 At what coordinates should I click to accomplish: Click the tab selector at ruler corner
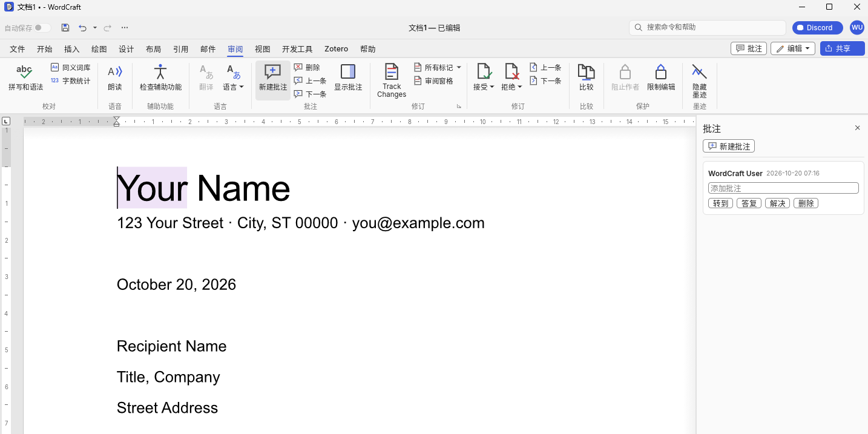pyautogui.click(x=6, y=122)
